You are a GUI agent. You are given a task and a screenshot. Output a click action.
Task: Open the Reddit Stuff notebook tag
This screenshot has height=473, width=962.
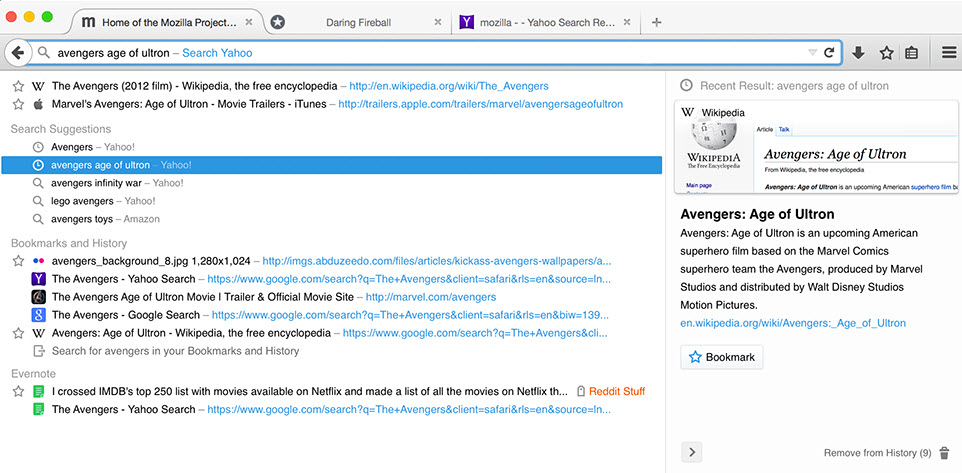click(x=617, y=391)
